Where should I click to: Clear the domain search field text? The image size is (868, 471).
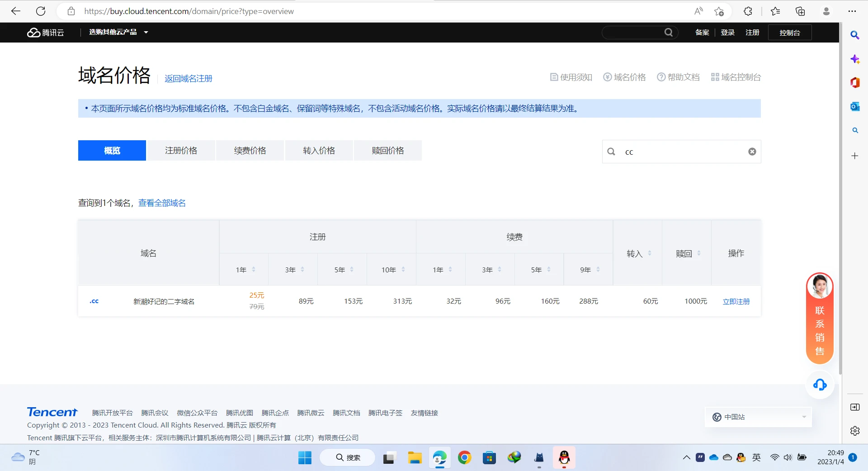[752, 152]
